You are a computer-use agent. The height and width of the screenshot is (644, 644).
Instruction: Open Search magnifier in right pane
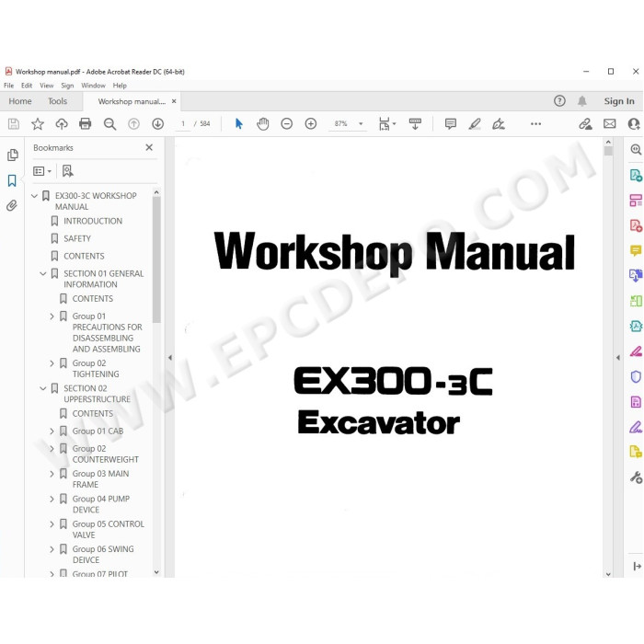coord(636,149)
